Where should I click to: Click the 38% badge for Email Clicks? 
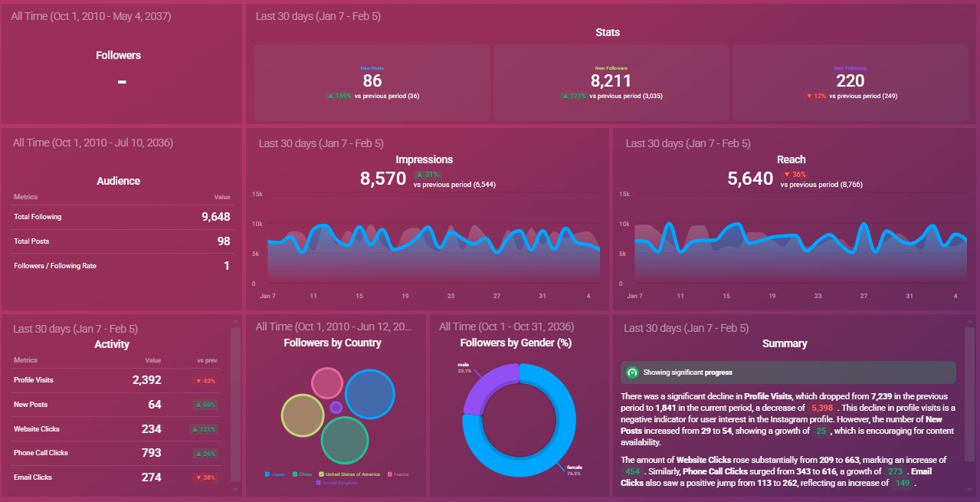tap(205, 477)
